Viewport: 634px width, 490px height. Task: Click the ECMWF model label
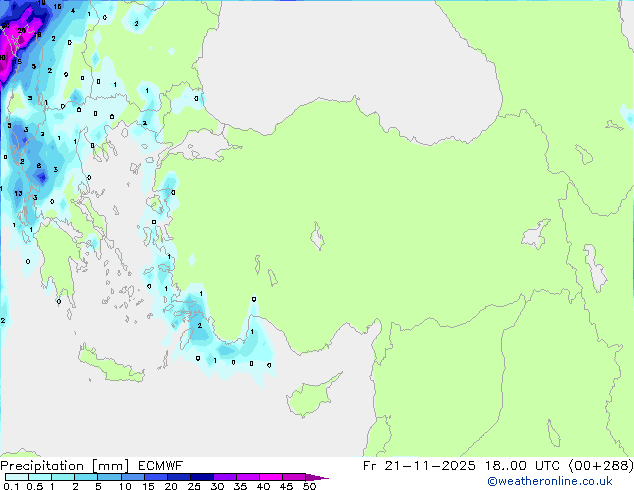(x=161, y=466)
